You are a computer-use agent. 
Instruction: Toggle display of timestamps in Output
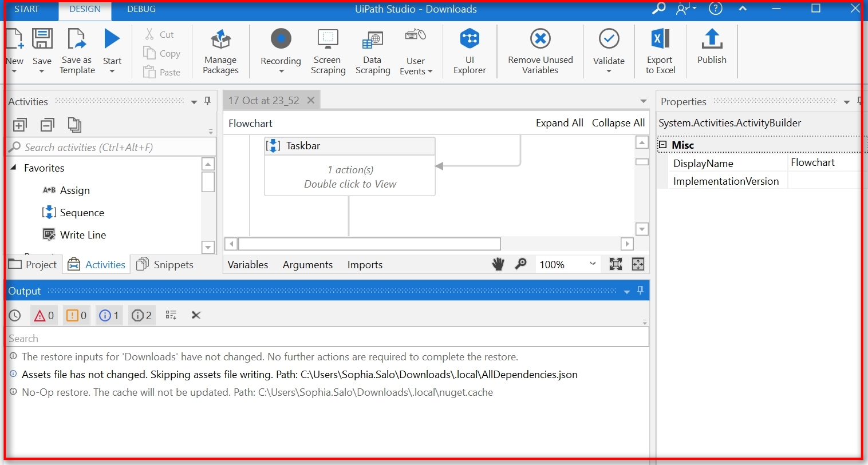point(14,315)
